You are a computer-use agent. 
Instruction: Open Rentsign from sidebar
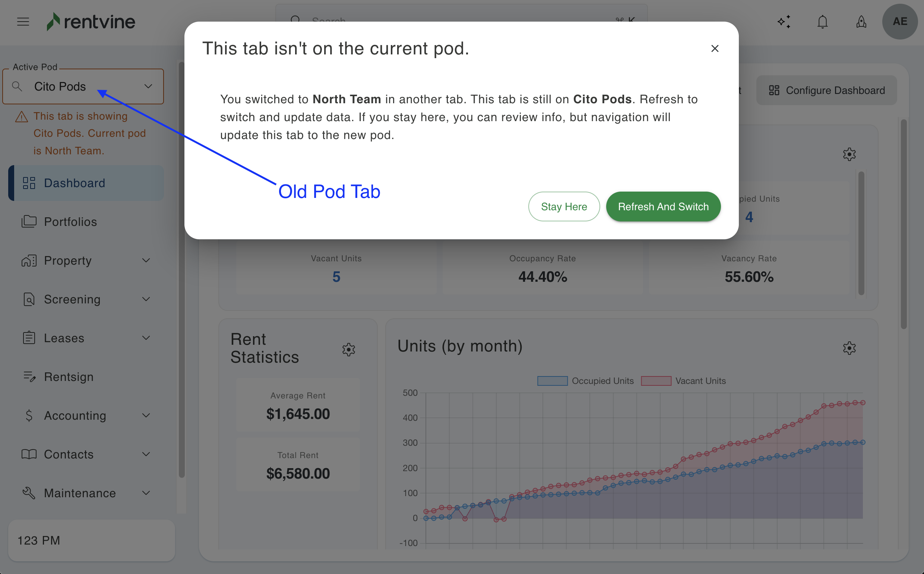[x=69, y=376]
